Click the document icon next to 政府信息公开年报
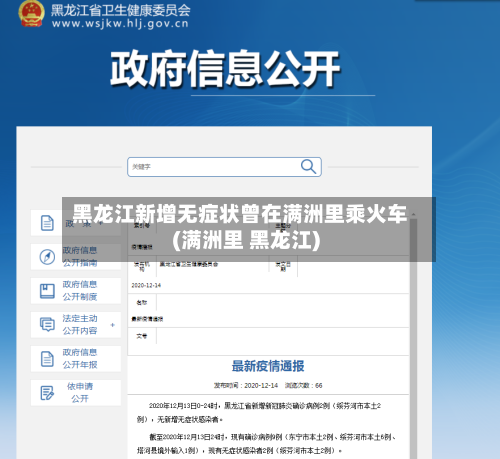The width and height of the screenshot is (500, 459). [x=47, y=359]
